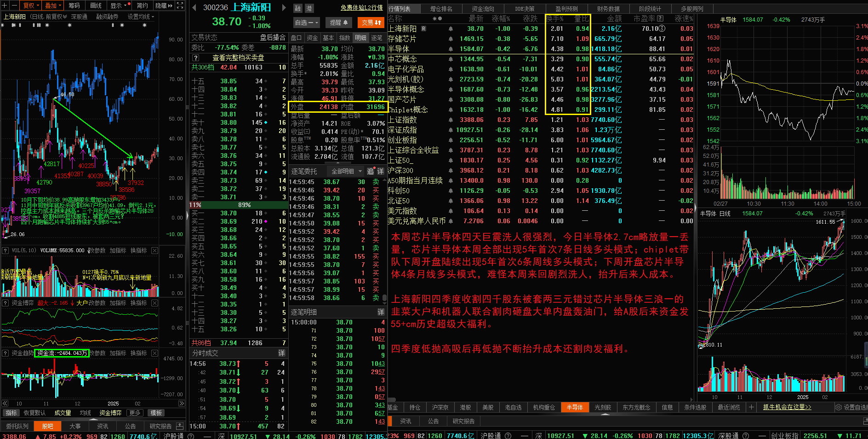Close the 资金博弈 indicator sub-chart
868x439 pixels.
point(154,303)
